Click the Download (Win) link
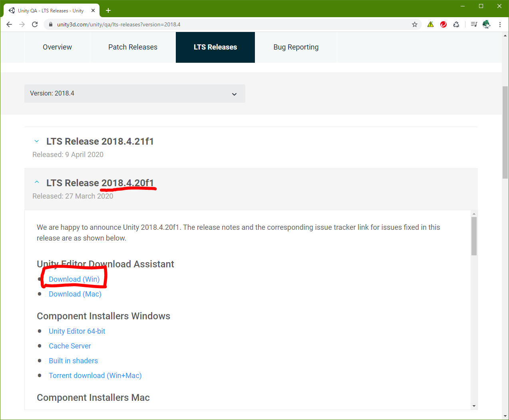 [x=74, y=279]
